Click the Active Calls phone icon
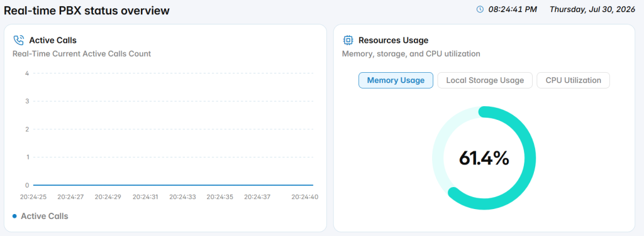The height and width of the screenshot is (236, 644). tap(18, 40)
